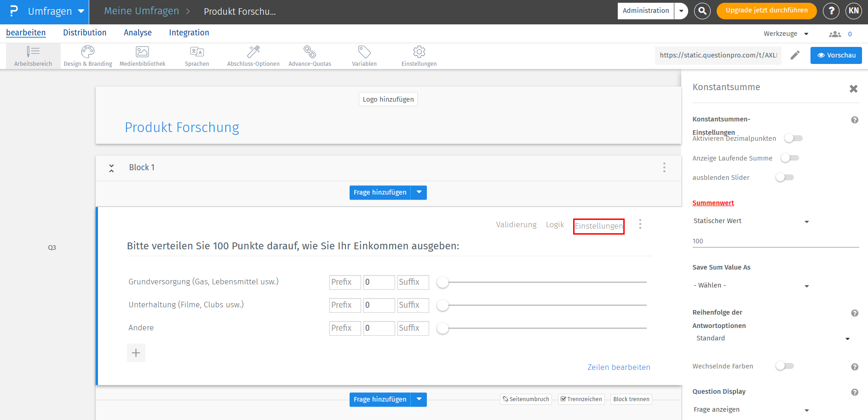868x420 pixels.
Task: Switch to the Distribution tab
Action: point(85,33)
